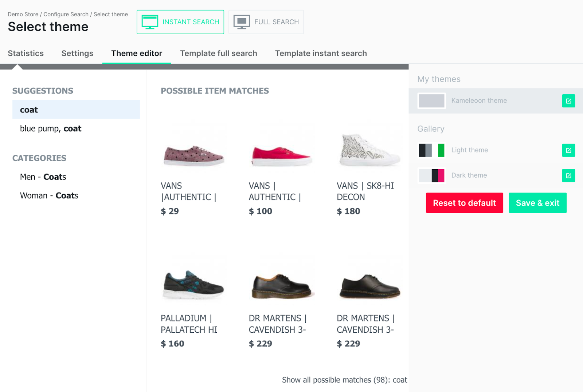Open the Men - Coats category
The width and height of the screenshot is (583, 392).
43,177
